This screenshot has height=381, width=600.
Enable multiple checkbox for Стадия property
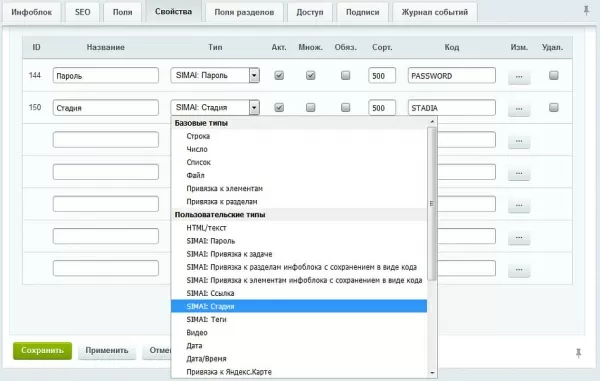pyautogui.click(x=311, y=107)
